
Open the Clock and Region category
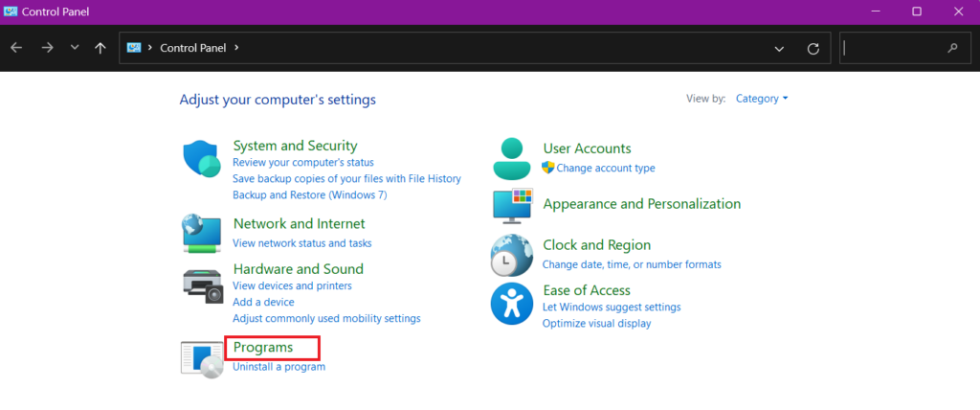click(597, 244)
